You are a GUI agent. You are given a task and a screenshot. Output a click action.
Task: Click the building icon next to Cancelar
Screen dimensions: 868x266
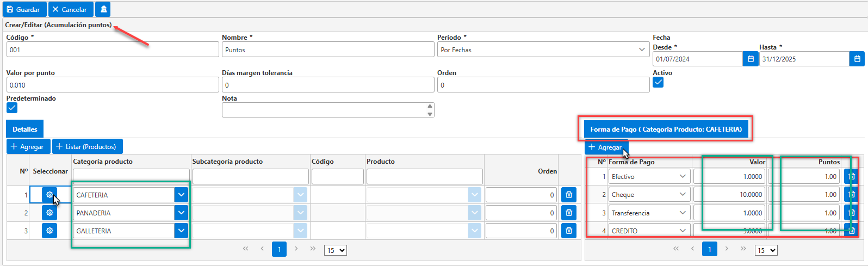[x=103, y=9]
